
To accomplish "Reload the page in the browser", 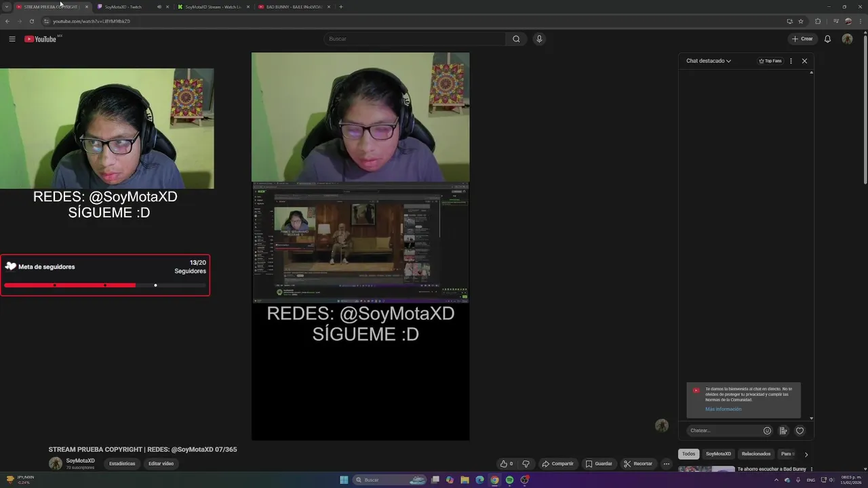I will [x=31, y=21].
